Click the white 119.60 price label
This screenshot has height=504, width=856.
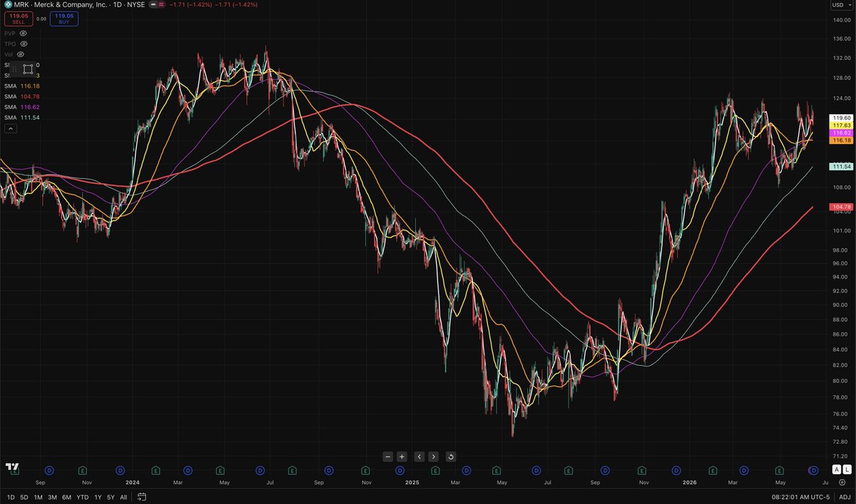[x=842, y=118]
